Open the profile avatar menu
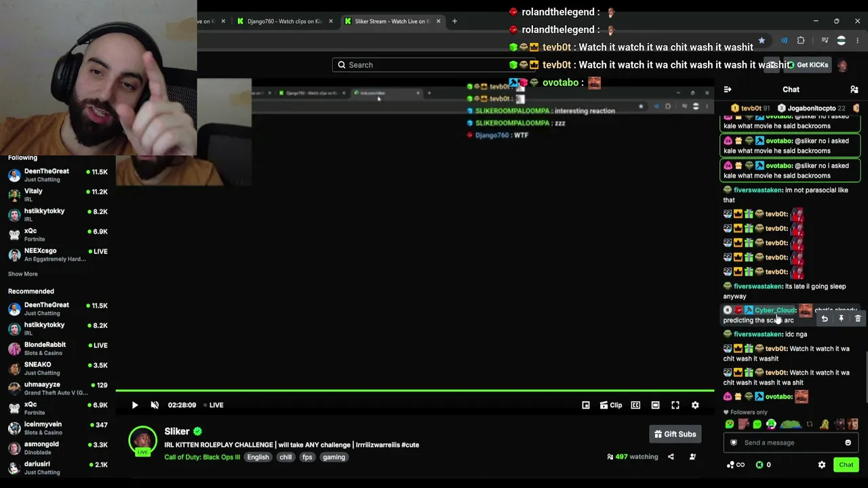 (843, 65)
